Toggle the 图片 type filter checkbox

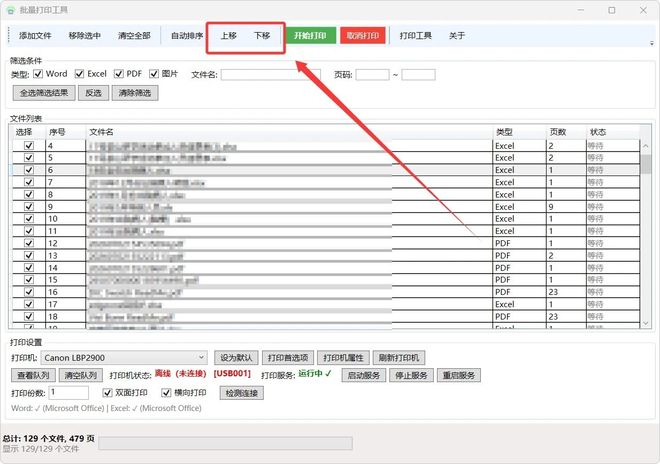point(154,74)
